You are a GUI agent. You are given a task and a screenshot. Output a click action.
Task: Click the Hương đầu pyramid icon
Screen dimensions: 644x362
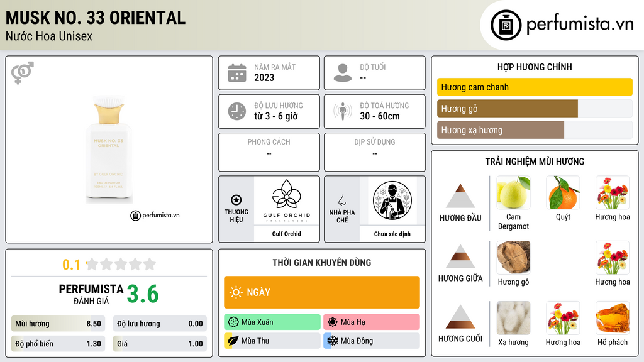[x=460, y=196]
